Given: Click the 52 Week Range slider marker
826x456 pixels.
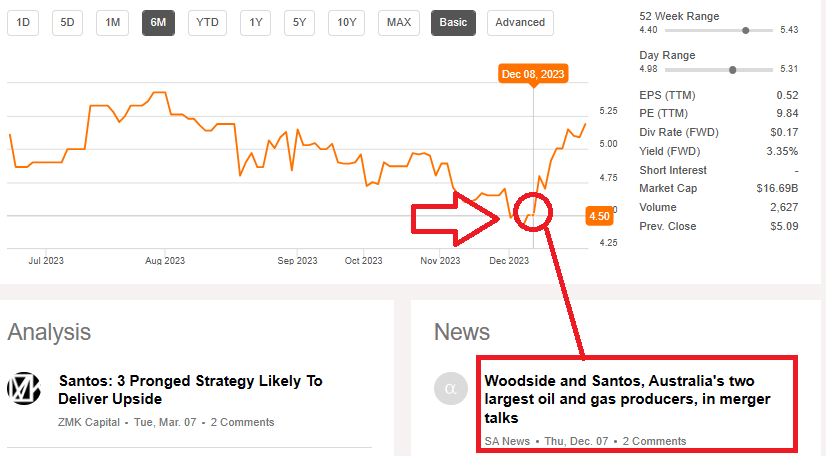Looking at the screenshot, I should tap(746, 31).
